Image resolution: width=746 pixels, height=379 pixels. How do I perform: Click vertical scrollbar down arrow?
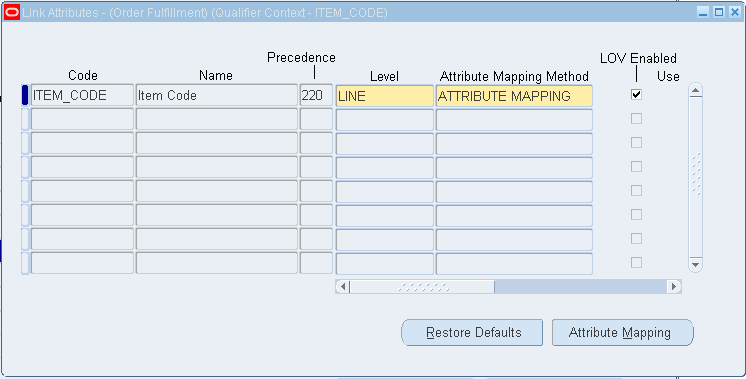click(x=696, y=264)
